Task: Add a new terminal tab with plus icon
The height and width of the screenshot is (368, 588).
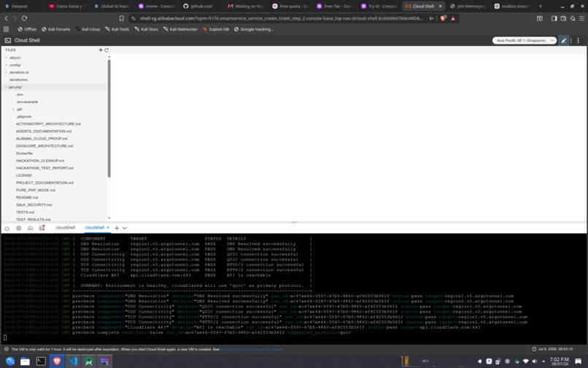Action: point(117,228)
